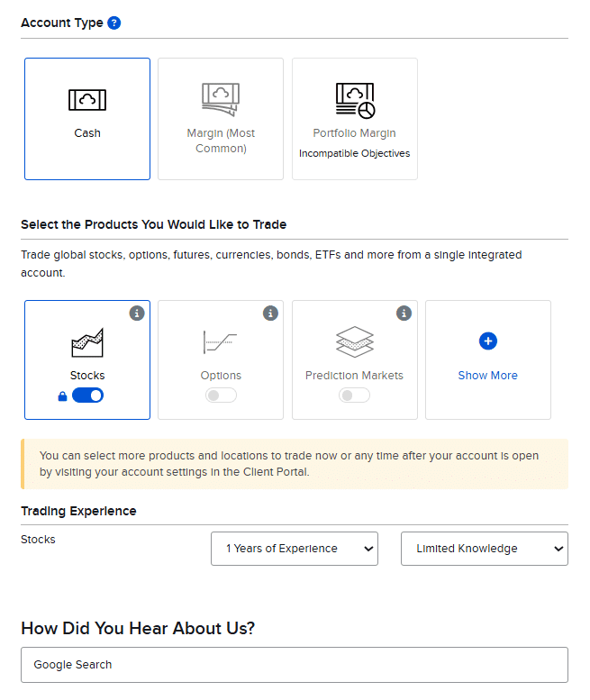
Task: Click the Stocks label under Trading Experience
Action: [38, 540]
